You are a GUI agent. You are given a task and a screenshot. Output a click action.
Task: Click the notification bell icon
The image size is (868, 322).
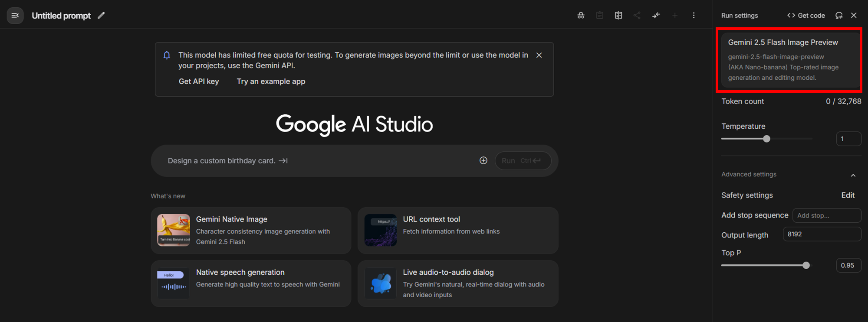click(x=167, y=55)
